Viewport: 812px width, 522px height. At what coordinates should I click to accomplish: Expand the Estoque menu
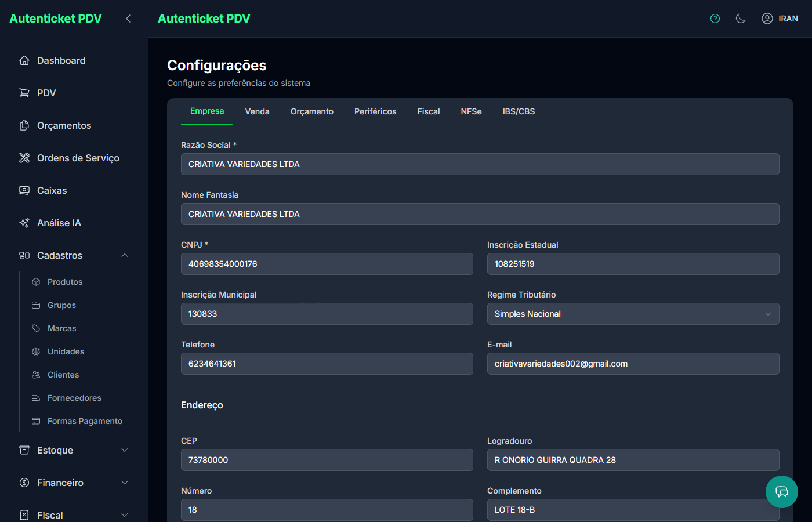pyautogui.click(x=124, y=449)
